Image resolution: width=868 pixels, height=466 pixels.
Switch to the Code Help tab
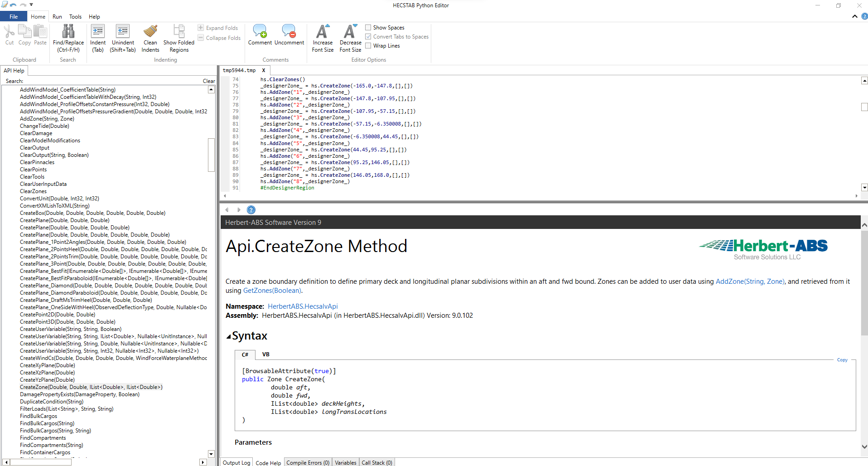268,462
